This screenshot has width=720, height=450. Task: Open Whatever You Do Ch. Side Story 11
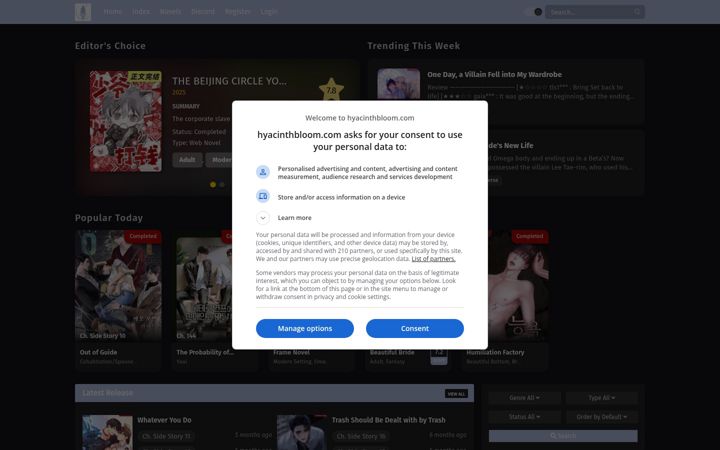(x=166, y=436)
